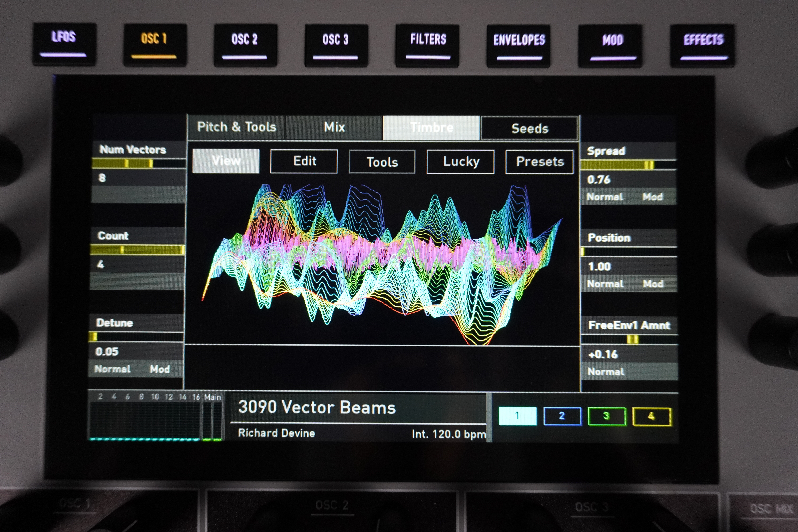
Task: Tap the Lucky button
Action: 460,162
